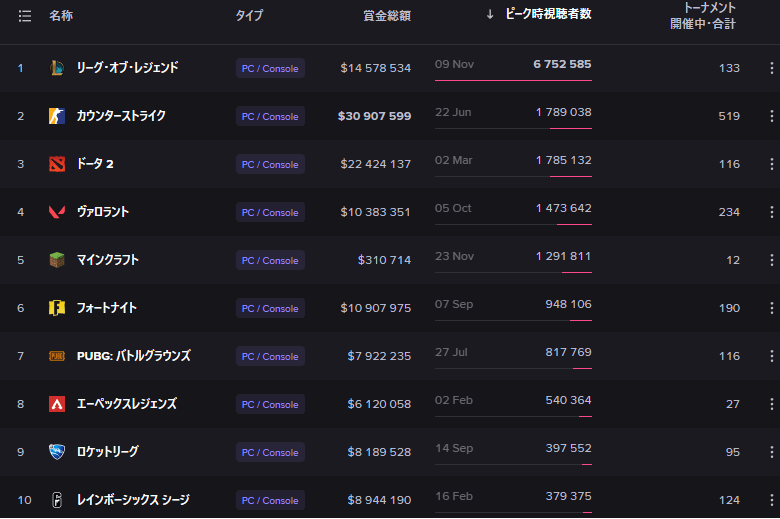Click the Apex Legends red icon
Image resolution: width=780 pixels, height=519 pixels.
pyautogui.click(x=57, y=404)
